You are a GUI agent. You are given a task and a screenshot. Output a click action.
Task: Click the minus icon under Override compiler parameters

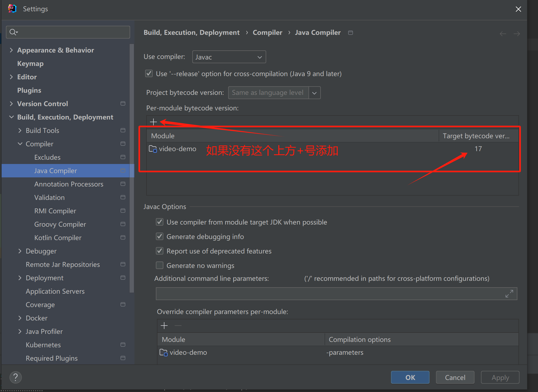coord(178,325)
